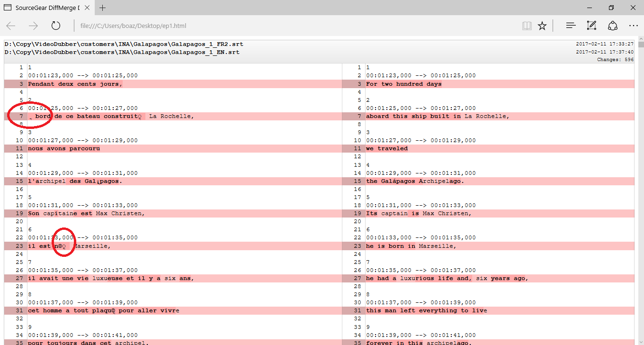This screenshot has height=345, width=644.
Task: Click right line 'the Galápagos Archipelago.'
Action: tap(415, 181)
